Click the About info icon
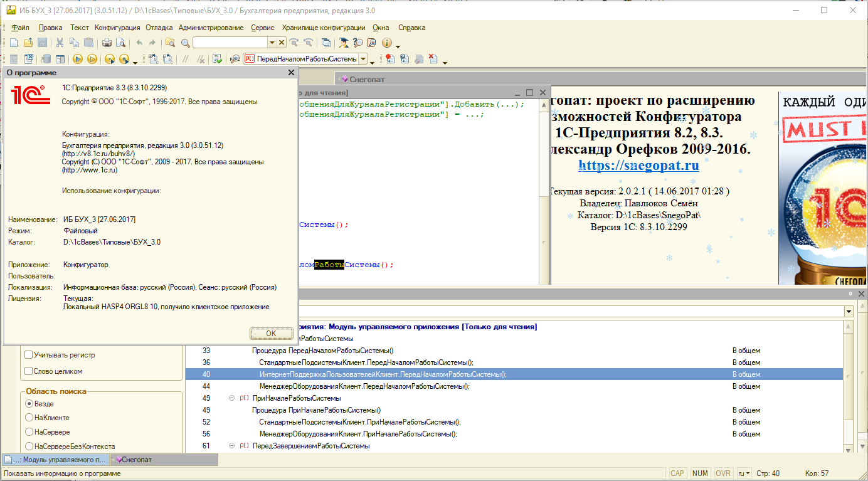 point(386,43)
